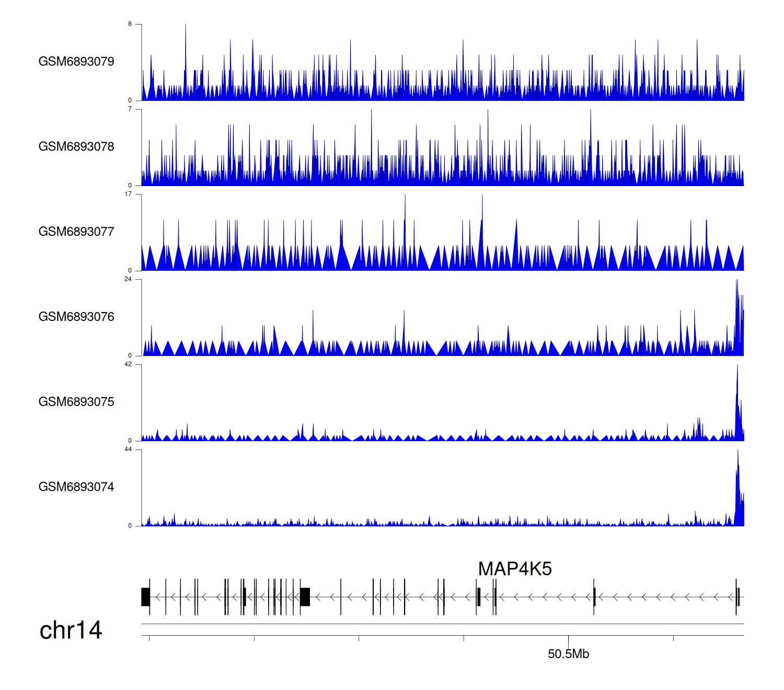Select the GSM6893074 track label
The height and width of the screenshot is (690, 784).
click(76, 487)
